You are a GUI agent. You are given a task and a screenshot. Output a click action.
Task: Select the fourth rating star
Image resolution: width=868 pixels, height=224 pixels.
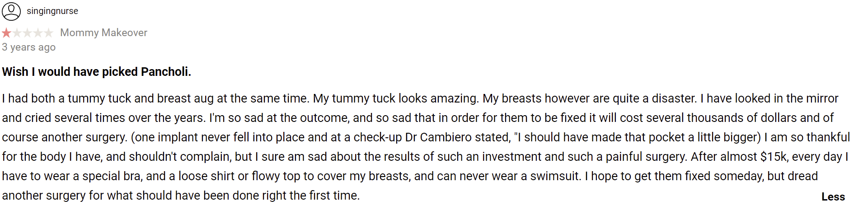(x=38, y=33)
